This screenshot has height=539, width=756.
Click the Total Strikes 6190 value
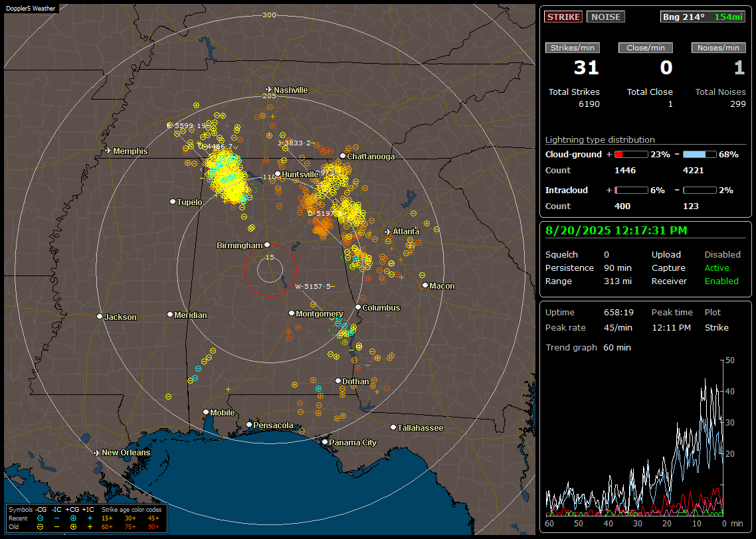coord(589,104)
